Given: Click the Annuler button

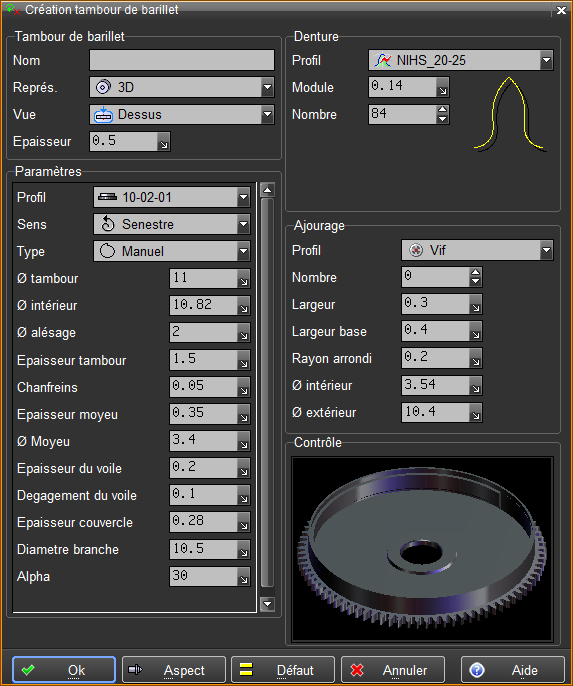Looking at the screenshot, I should tap(393, 669).
